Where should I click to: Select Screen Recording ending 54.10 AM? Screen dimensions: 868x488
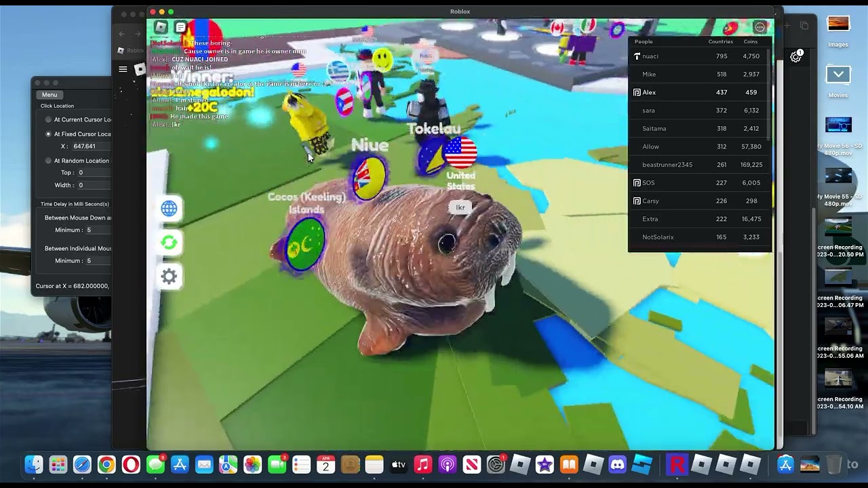840,389
